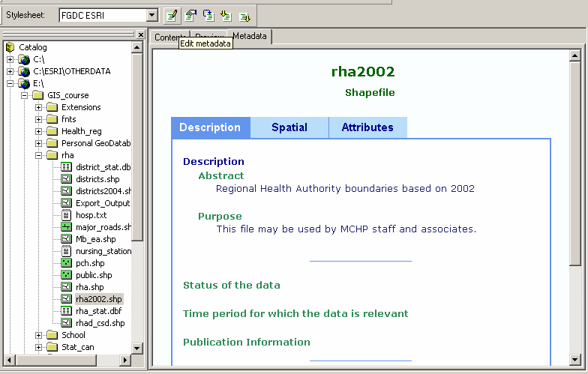Click the Status of the data link
Viewport: 588px width, 374px height.
[231, 285]
